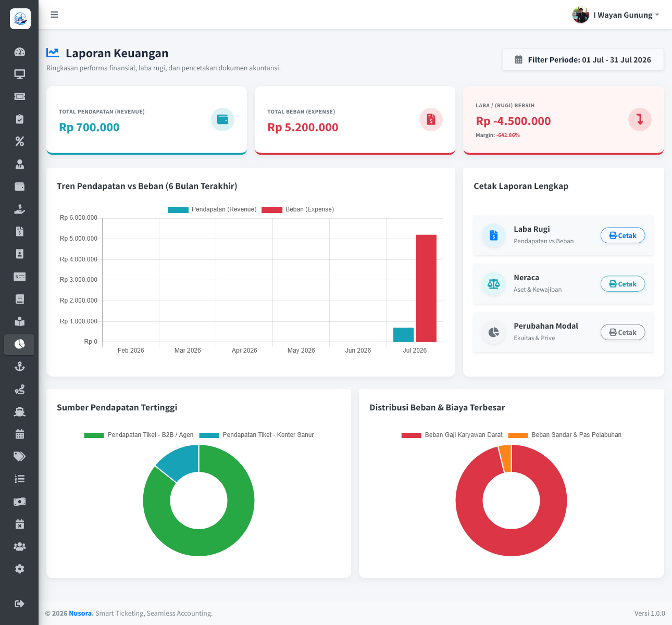Click the down arrow icon on net loss card
The width and height of the screenshot is (672, 625).
(x=640, y=119)
